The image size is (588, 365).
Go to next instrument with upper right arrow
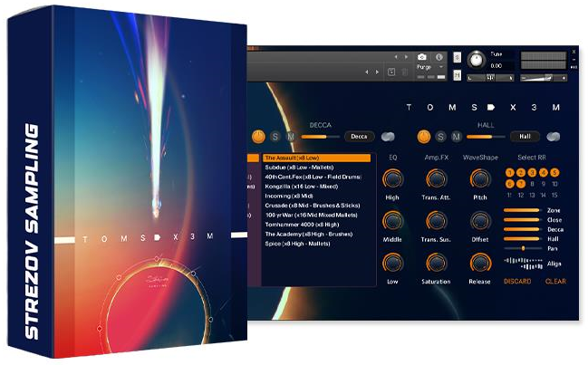(406, 57)
